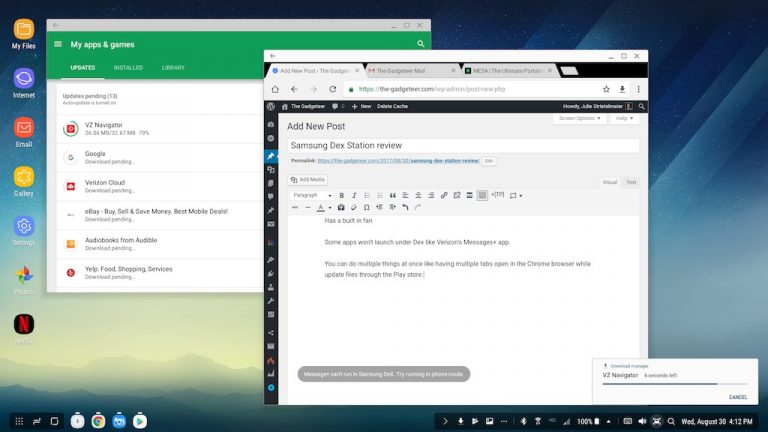Switch to The Gadgeteer Mail tab
Screen dimensions: 768x432
click(x=410, y=71)
